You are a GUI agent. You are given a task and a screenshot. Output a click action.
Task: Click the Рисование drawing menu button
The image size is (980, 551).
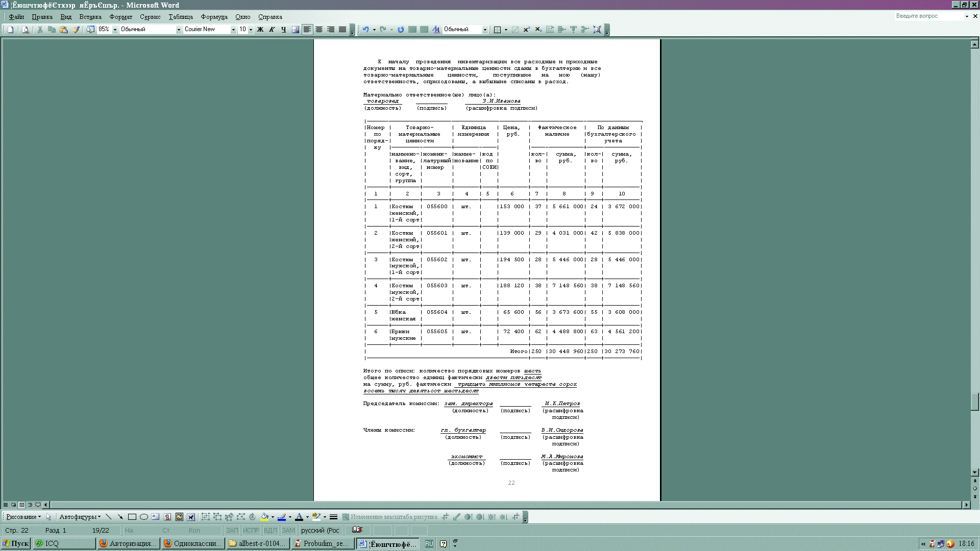(x=23, y=517)
